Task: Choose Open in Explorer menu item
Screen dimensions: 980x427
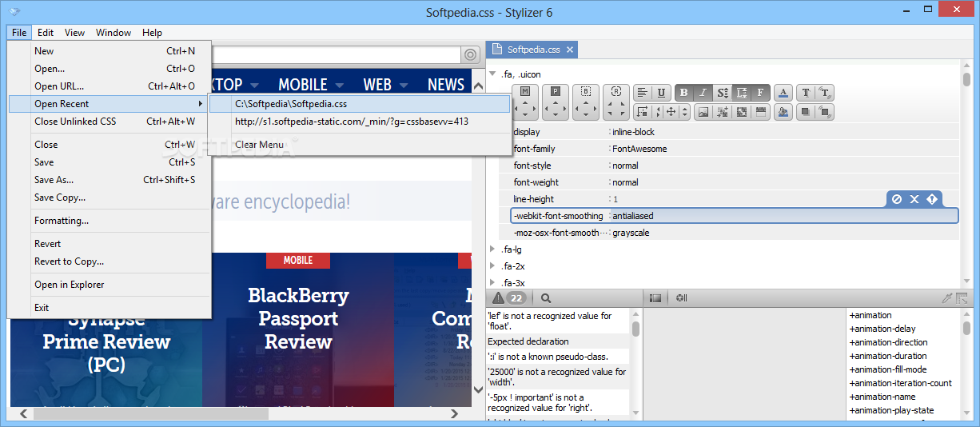Action: click(x=110, y=285)
